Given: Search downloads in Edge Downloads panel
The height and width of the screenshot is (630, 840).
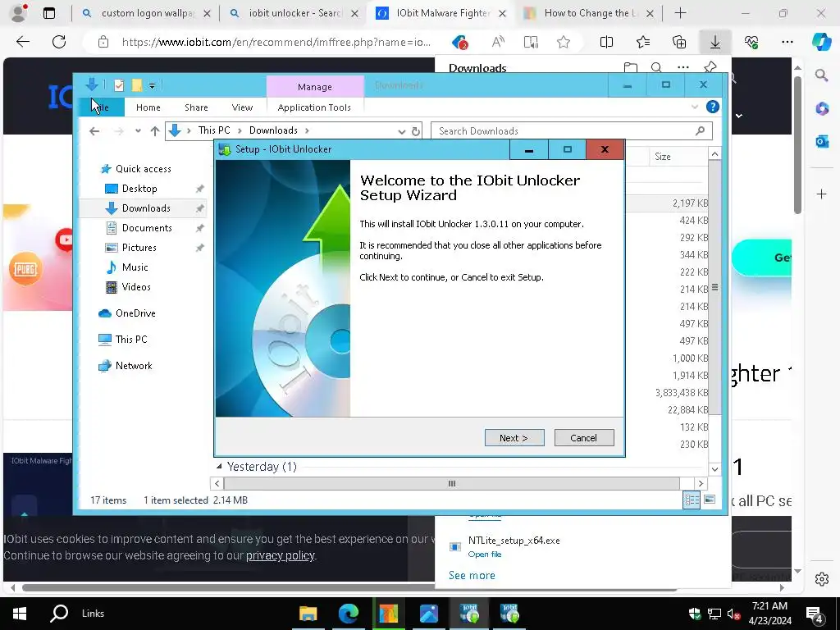Looking at the screenshot, I should pos(656,67).
